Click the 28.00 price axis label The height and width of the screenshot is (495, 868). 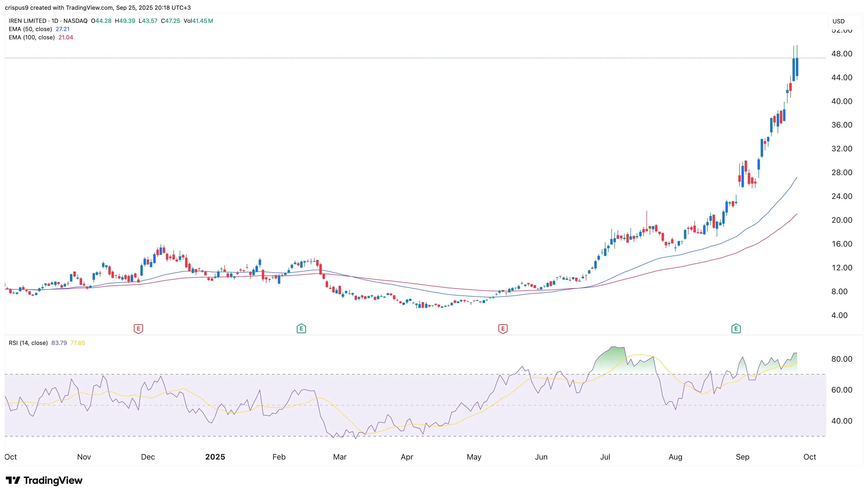[x=842, y=172]
